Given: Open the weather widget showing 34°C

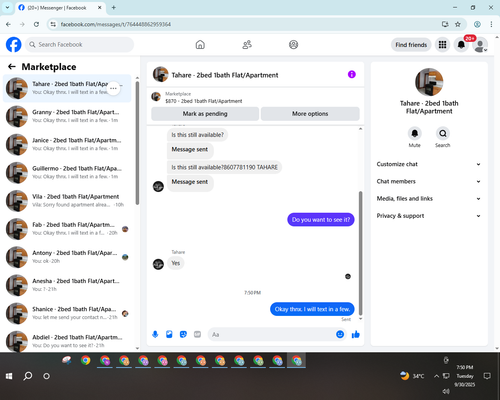Looking at the screenshot, I should [x=412, y=376].
